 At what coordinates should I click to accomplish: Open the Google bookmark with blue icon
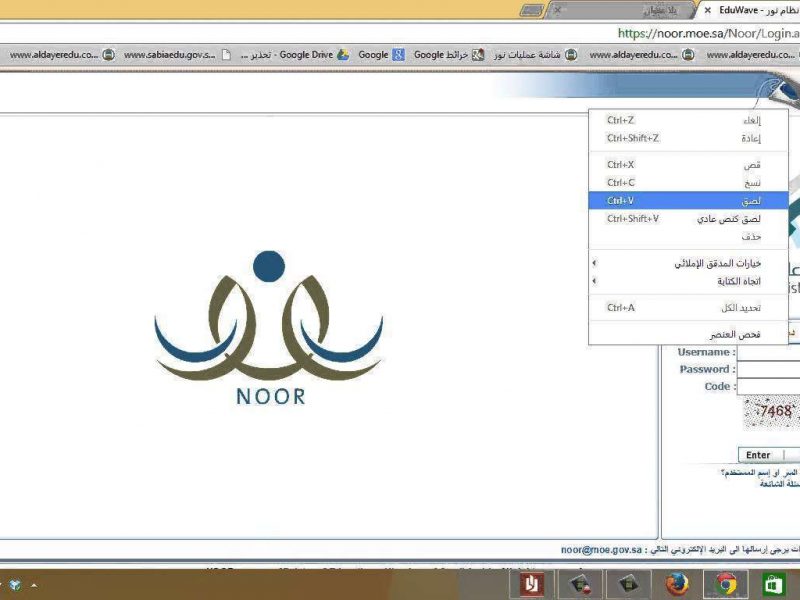(x=381, y=55)
